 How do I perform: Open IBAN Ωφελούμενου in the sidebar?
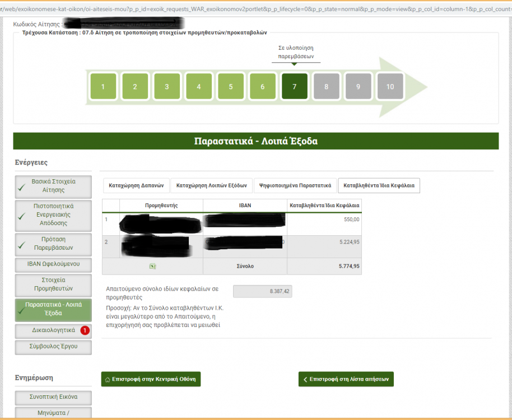[x=53, y=264]
